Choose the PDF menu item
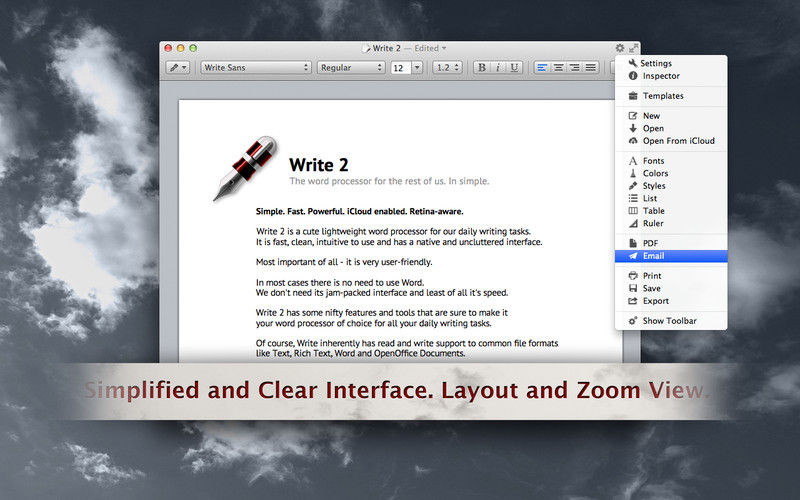 point(671,243)
